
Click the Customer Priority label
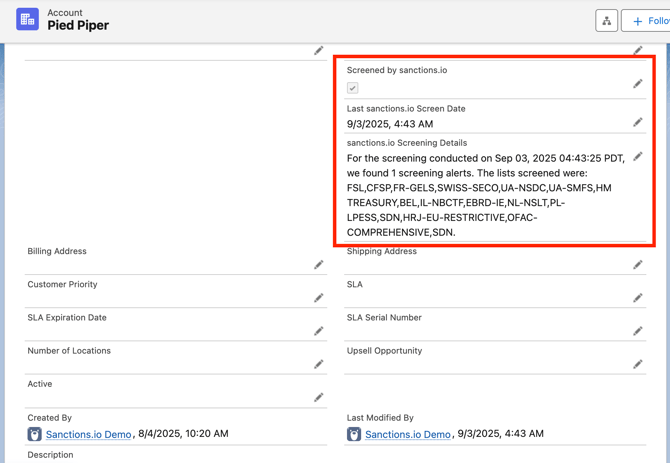tap(62, 284)
